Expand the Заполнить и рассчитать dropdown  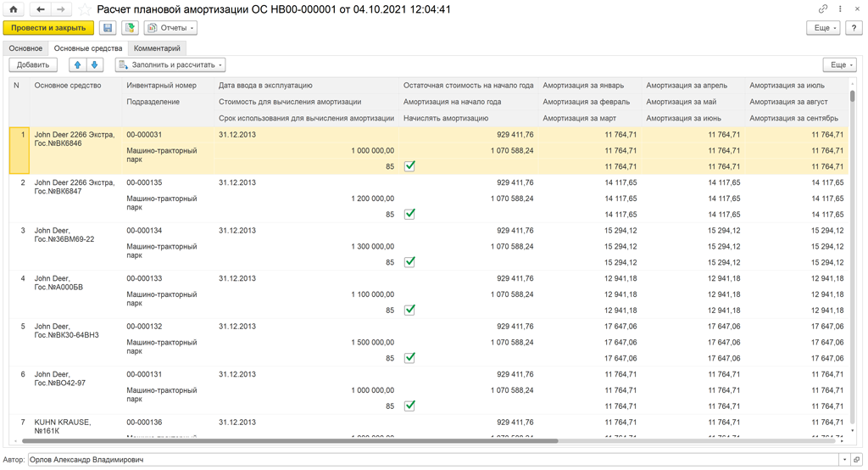(170, 64)
